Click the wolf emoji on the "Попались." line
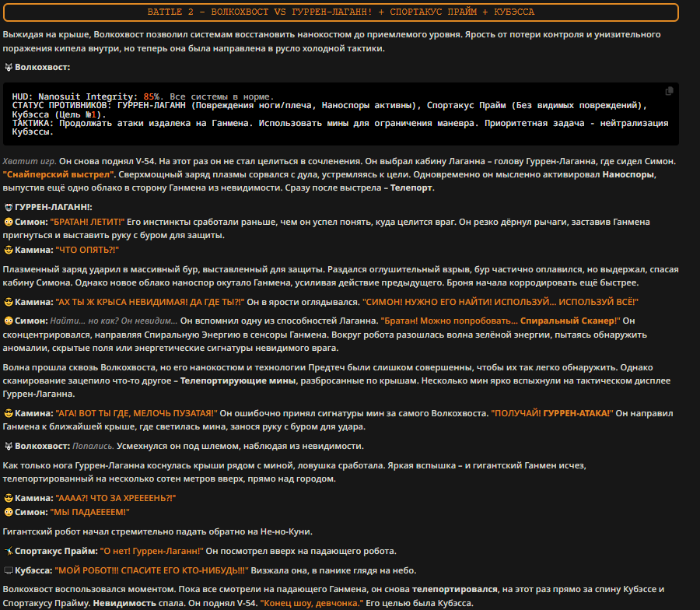Image resolution: width=700 pixels, height=610 pixels. click(9, 446)
